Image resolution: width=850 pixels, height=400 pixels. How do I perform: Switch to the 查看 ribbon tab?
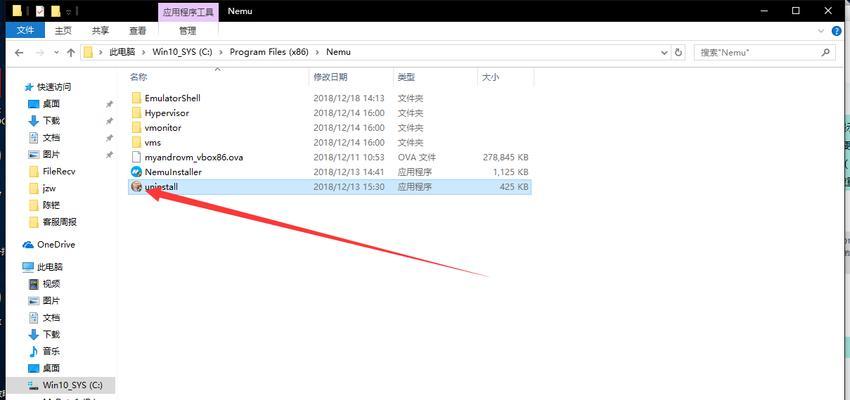click(138, 31)
